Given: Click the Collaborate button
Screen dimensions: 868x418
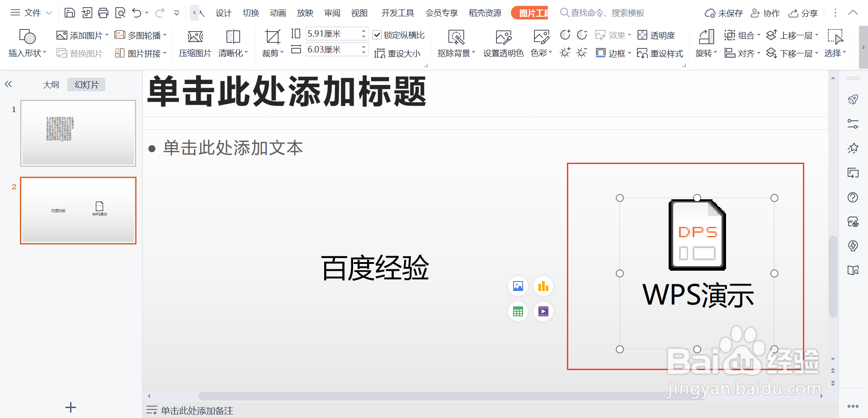Looking at the screenshot, I should (x=765, y=13).
